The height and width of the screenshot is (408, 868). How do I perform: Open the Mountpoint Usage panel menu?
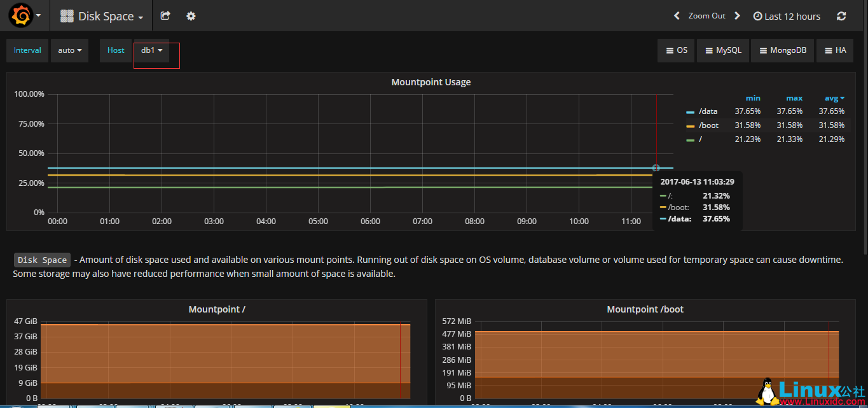pos(431,81)
